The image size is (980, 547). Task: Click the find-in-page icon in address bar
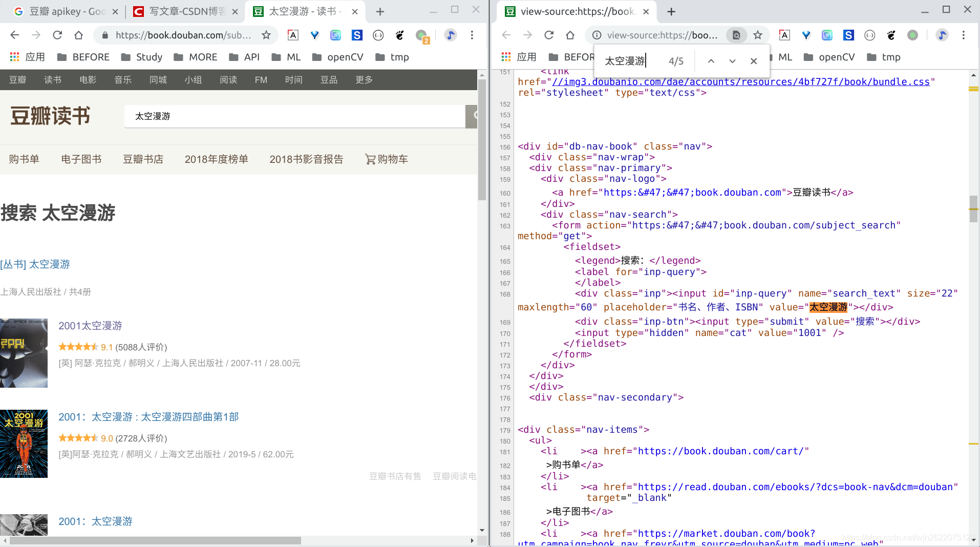[736, 35]
